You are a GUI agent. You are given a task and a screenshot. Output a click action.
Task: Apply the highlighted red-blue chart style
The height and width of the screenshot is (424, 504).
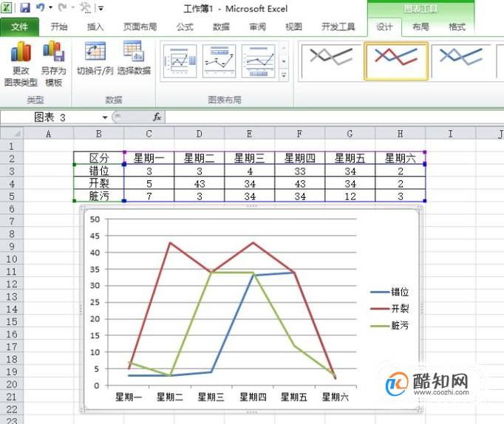point(396,61)
